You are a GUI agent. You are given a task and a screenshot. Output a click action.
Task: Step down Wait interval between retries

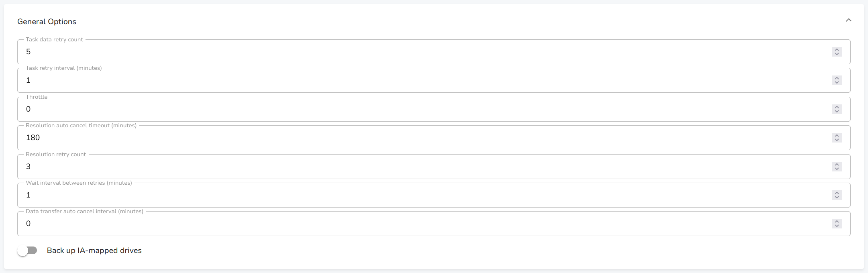point(837,198)
